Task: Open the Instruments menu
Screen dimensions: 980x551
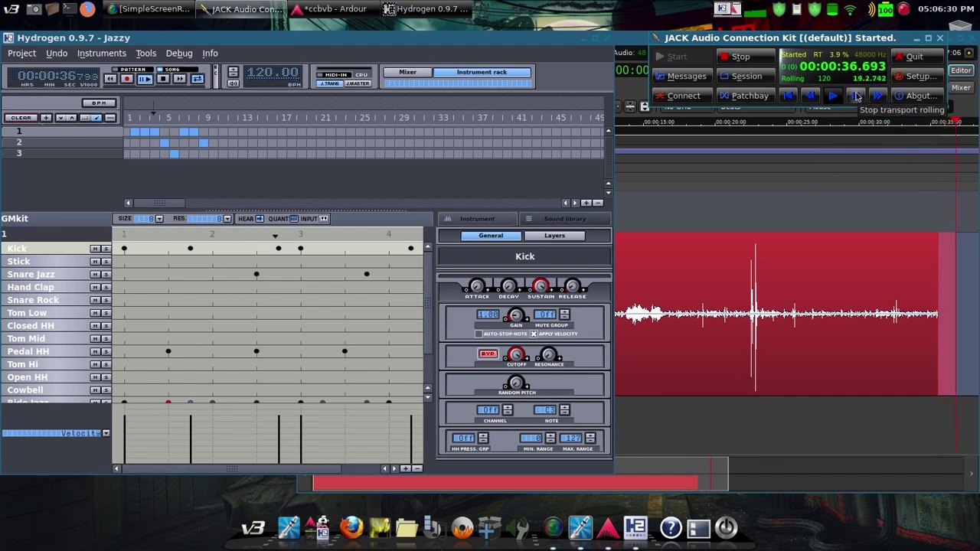Action: coord(101,54)
